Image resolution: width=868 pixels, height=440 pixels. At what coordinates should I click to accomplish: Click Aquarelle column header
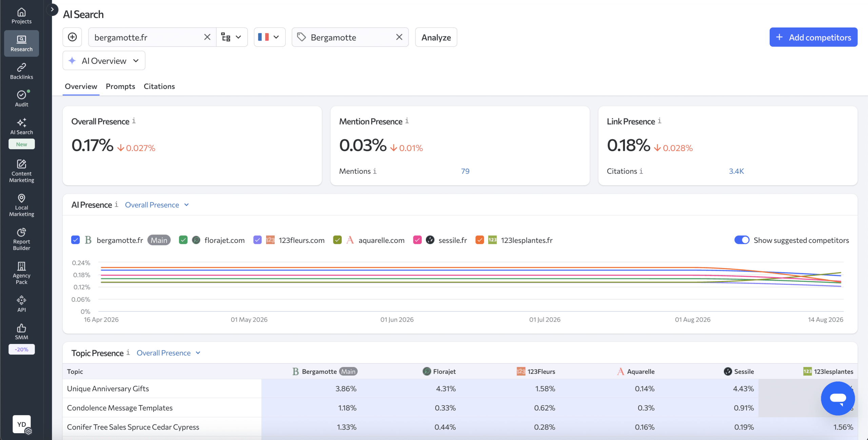click(636, 371)
